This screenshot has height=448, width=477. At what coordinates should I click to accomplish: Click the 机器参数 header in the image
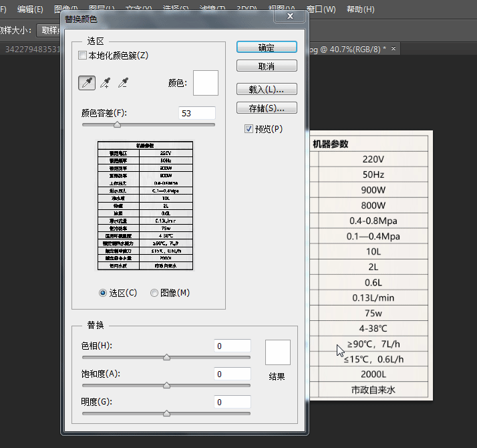[331, 144]
